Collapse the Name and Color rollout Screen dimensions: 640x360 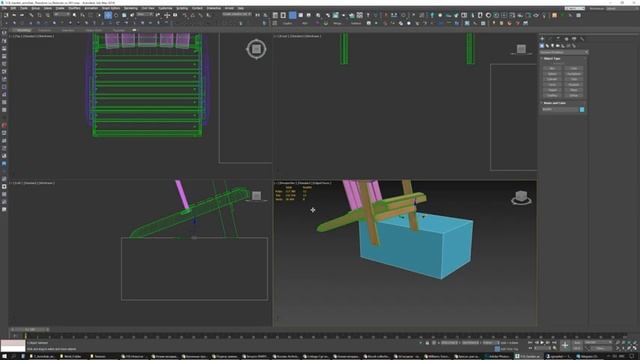coord(554,103)
